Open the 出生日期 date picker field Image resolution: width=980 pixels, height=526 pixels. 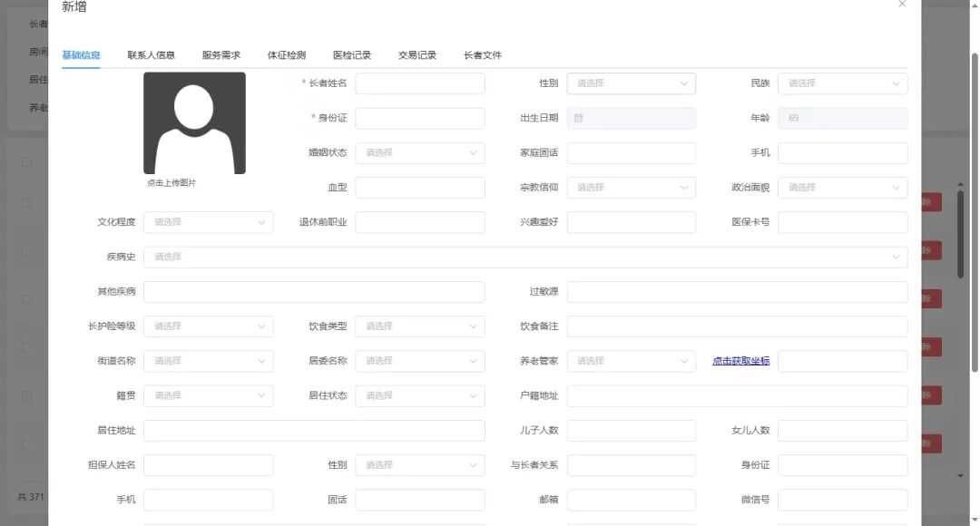pyautogui.click(x=631, y=118)
